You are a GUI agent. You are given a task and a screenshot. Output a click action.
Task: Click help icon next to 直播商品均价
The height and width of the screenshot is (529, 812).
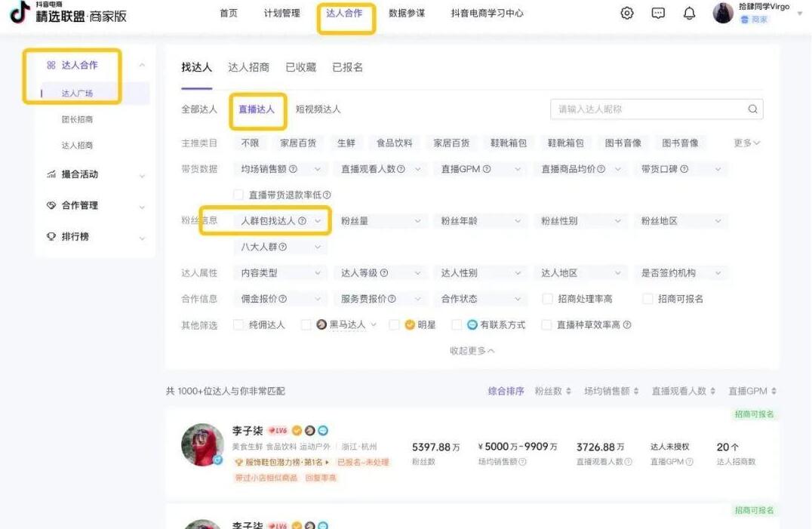point(601,169)
